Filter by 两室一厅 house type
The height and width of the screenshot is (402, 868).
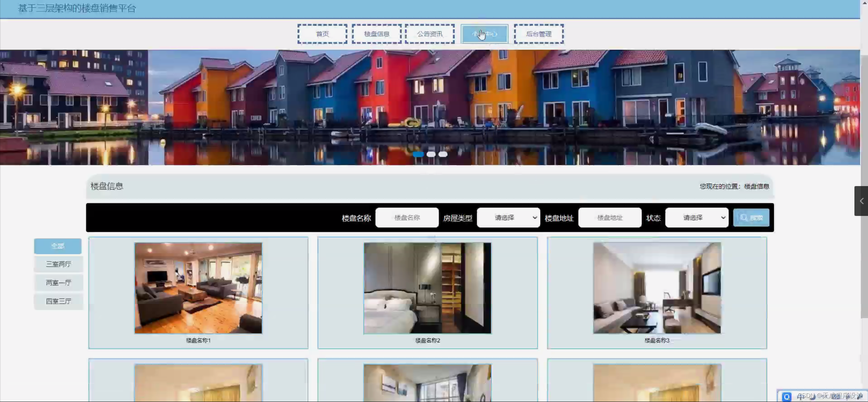58,283
